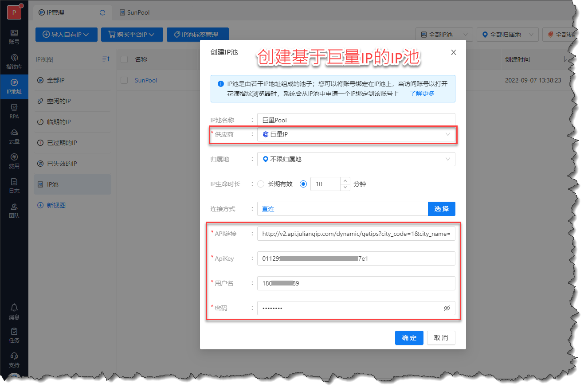Screen dimensions: 588x391
Task: Click the 选择 connection method button
Action: (x=442, y=209)
